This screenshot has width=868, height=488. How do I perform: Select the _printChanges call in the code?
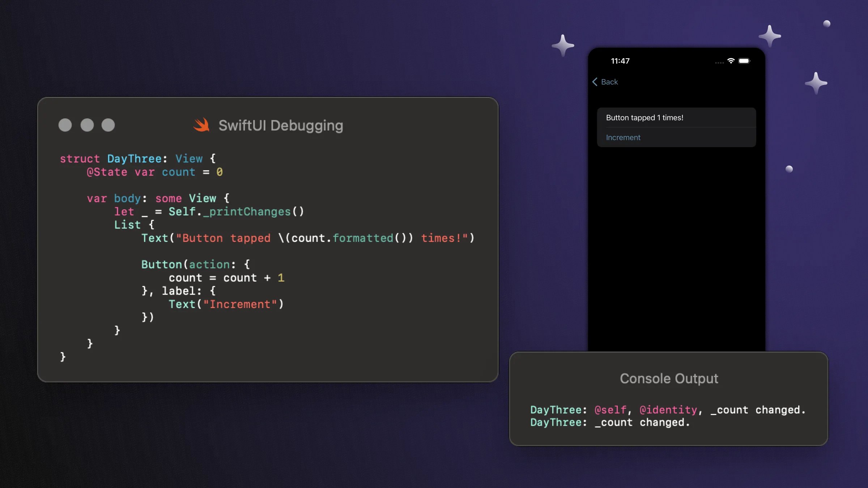point(248,211)
